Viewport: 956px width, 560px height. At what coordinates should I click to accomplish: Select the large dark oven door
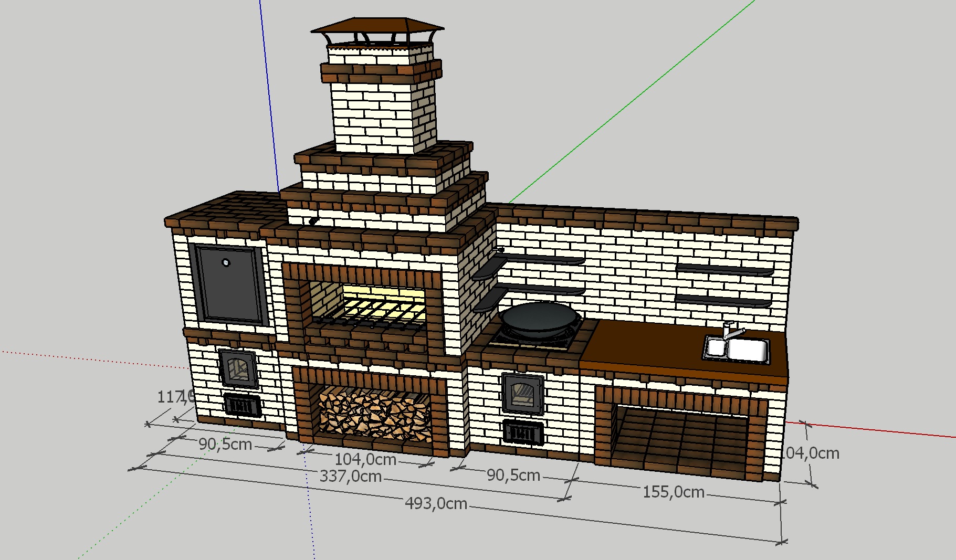[x=229, y=284]
